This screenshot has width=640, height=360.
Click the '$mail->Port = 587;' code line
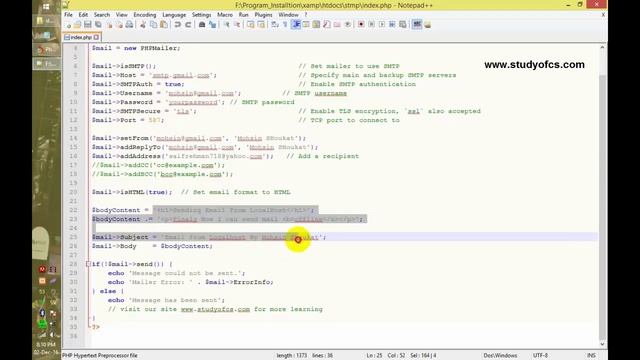coord(128,120)
